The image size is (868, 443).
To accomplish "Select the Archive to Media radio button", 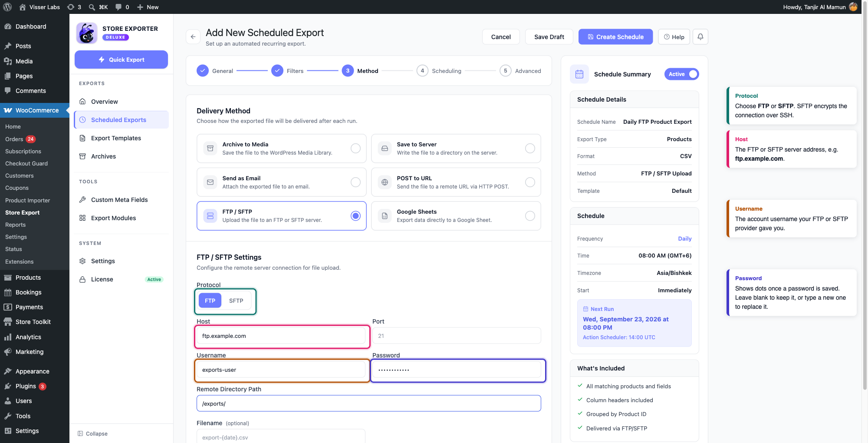I will pos(355,149).
